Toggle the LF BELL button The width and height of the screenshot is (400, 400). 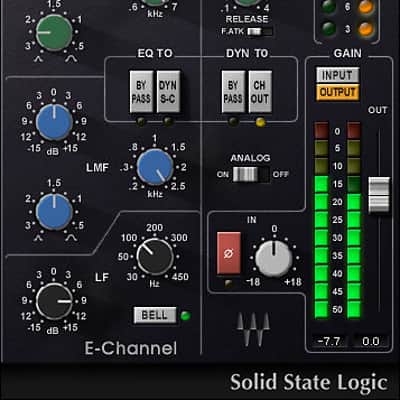(x=155, y=315)
